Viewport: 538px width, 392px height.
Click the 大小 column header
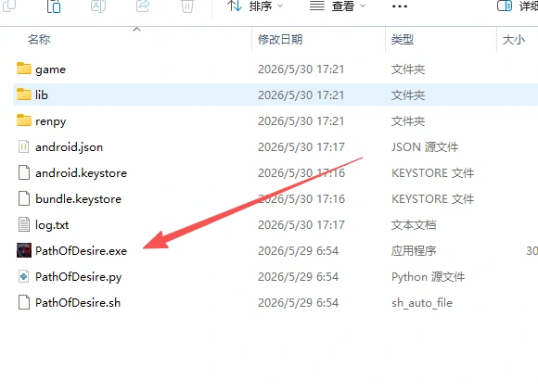514,40
